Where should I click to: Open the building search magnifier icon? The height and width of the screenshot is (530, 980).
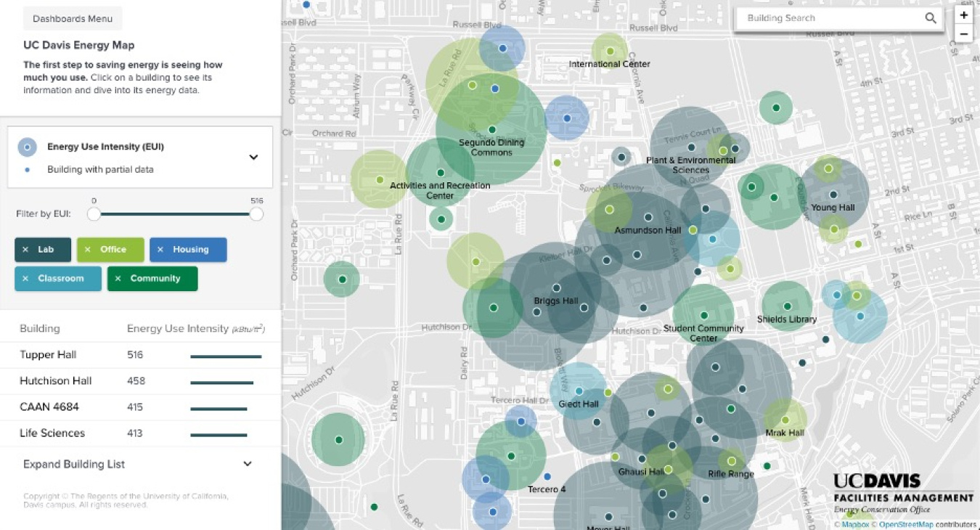pyautogui.click(x=930, y=17)
